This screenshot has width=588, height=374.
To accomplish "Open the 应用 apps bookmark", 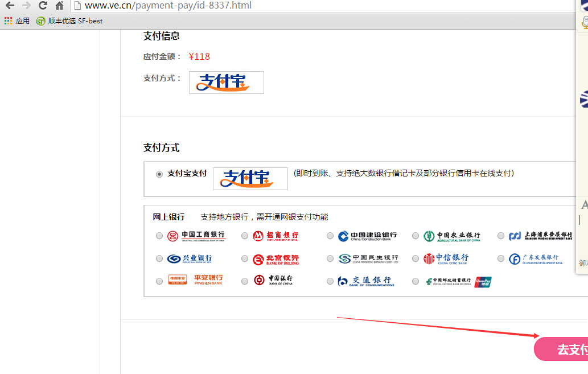I will (x=17, y=21).
